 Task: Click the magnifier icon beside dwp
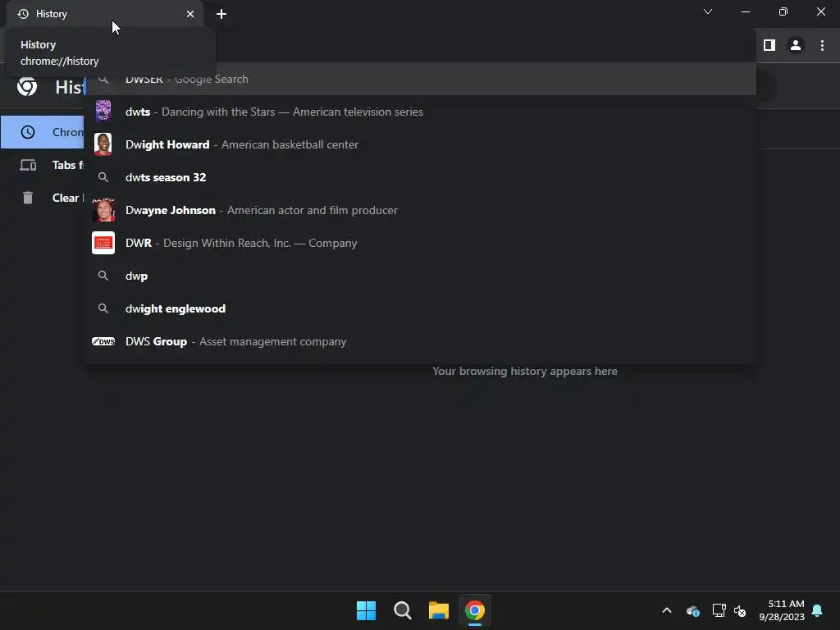point(103,276)
